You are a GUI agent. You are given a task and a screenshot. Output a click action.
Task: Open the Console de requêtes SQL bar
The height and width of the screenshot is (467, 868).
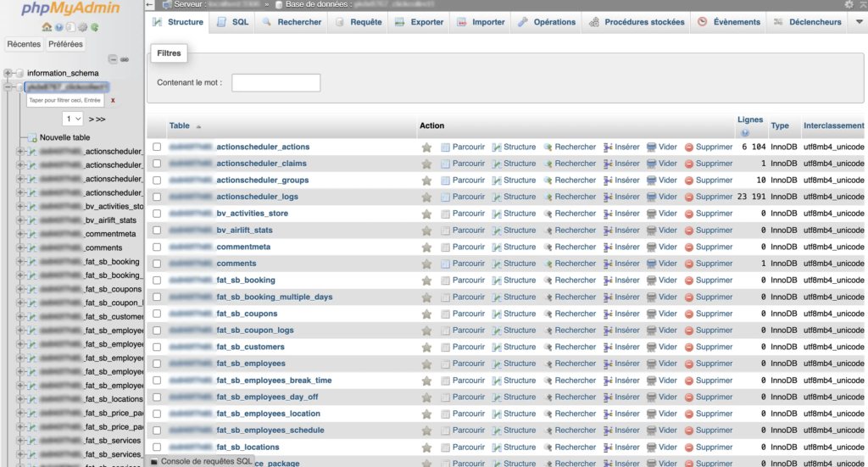coord(201,461)
